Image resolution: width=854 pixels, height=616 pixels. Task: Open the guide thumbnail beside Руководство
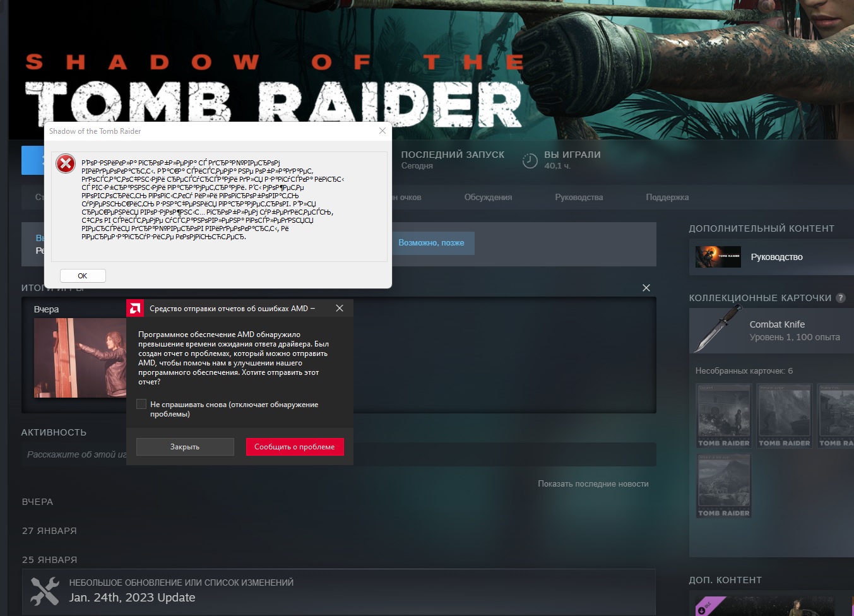(718, 257)
